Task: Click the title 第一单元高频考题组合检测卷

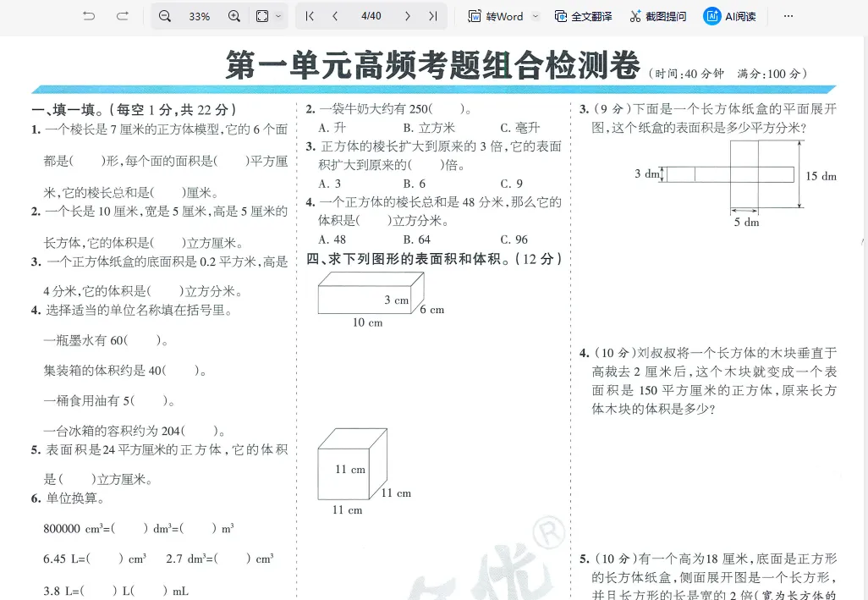Action: (433, 65)
